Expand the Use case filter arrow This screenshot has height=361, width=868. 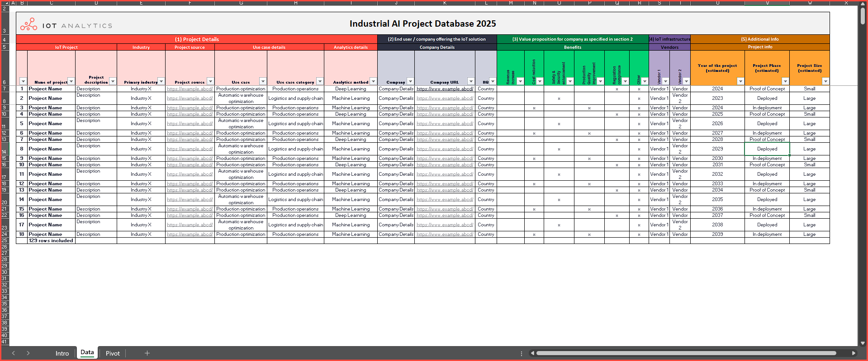[263, 81]
